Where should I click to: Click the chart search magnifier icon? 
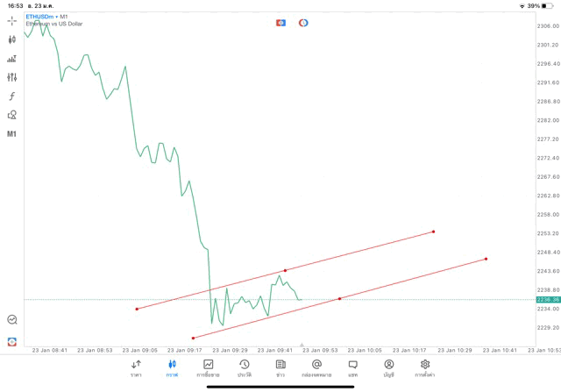tap(12, 320)
